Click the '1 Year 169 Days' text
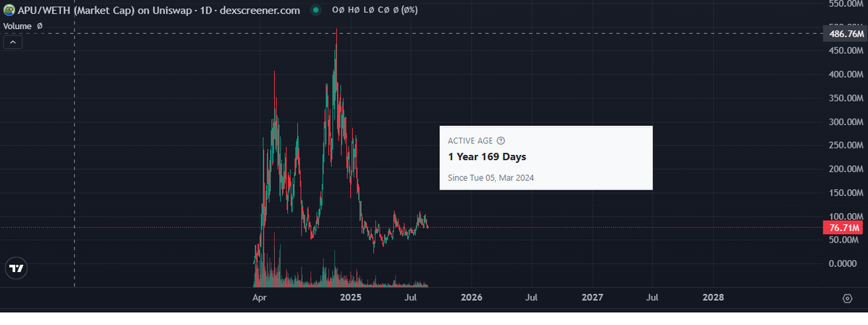The width and height of the screenshot is (868, 325). [x=487, y=157]
